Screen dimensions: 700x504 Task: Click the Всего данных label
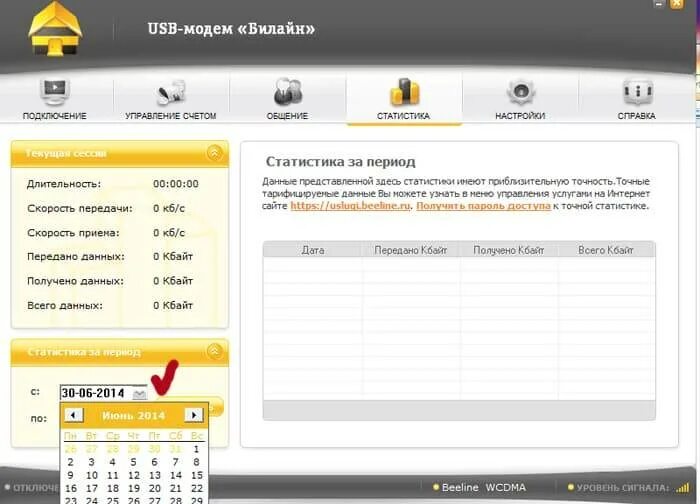tap(65, 306)
